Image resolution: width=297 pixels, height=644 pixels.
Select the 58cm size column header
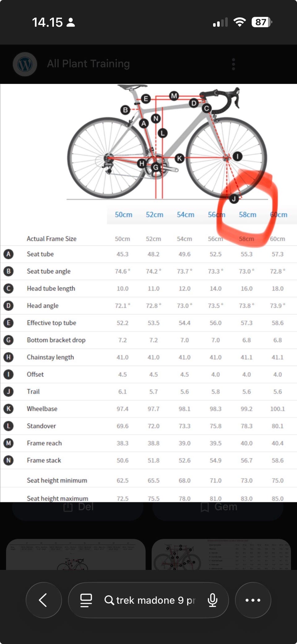247,214
